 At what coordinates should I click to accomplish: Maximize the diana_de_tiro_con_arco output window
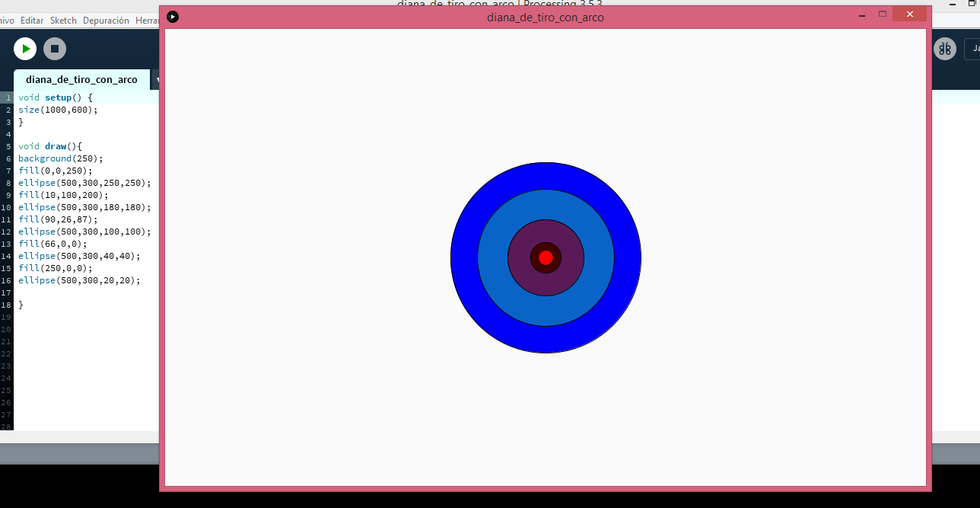[x=883, y=14]
